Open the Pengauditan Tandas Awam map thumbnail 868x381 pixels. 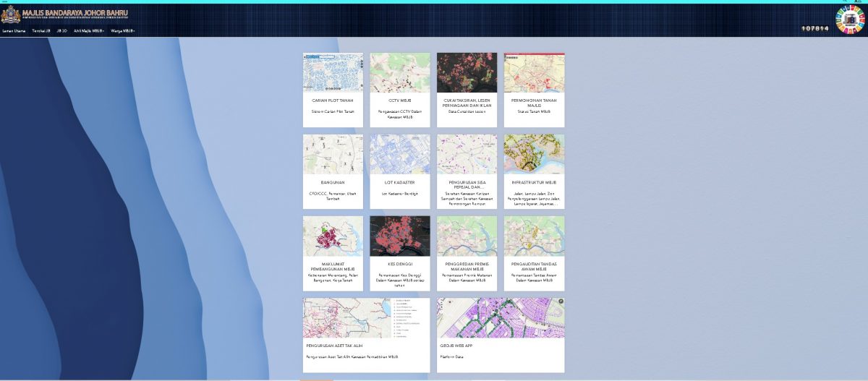click(534, 236)
